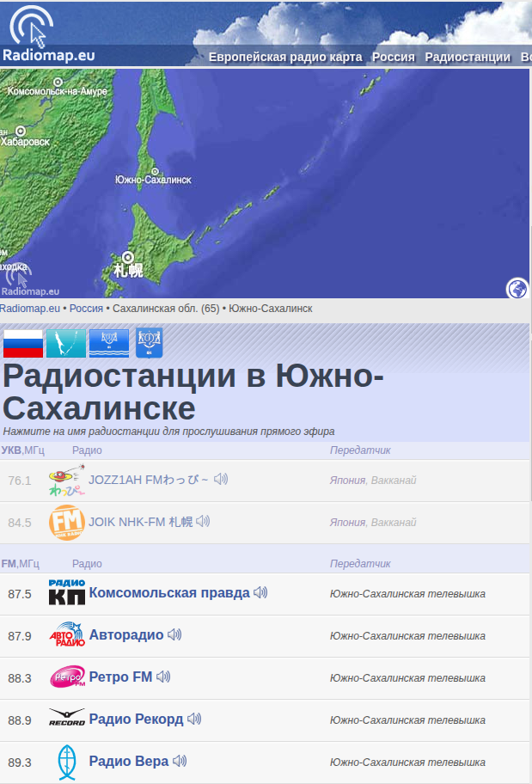Open the Ретро FM station link
Screen dimensions: 532x784
(x=120, y=677)
